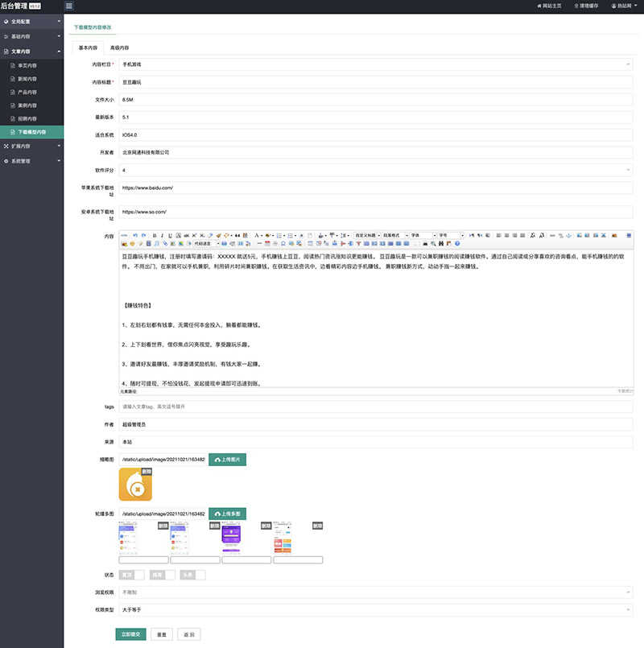This screenshot has height=648, width=644.
Task: Click the 上传图片 upload button
Action: pos(227,460)
